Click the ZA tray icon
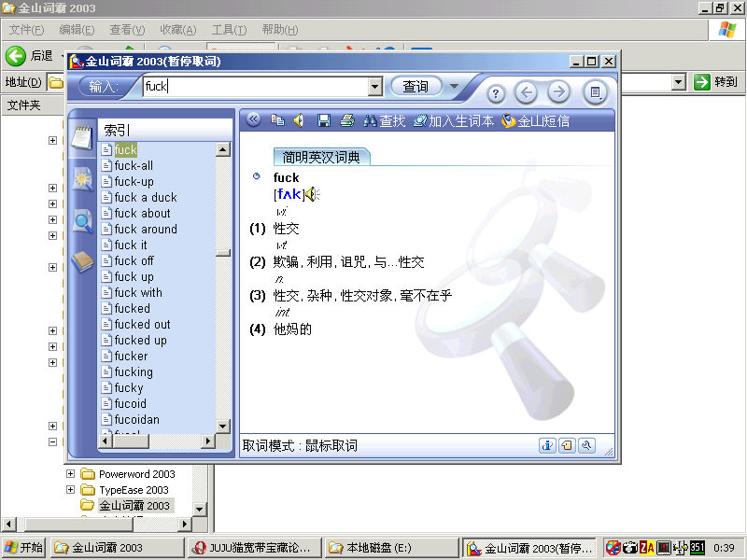 (646, 548)
